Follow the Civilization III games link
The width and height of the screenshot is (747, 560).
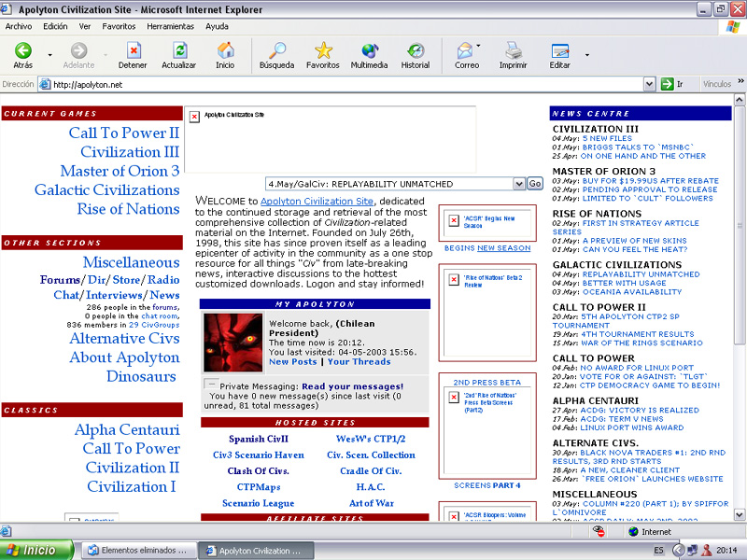point(130,152)
